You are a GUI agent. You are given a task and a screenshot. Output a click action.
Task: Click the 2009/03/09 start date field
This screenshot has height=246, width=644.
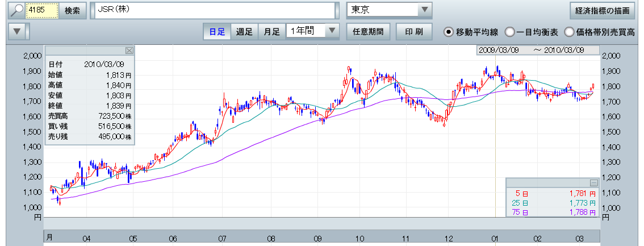[x=499, y=50]
